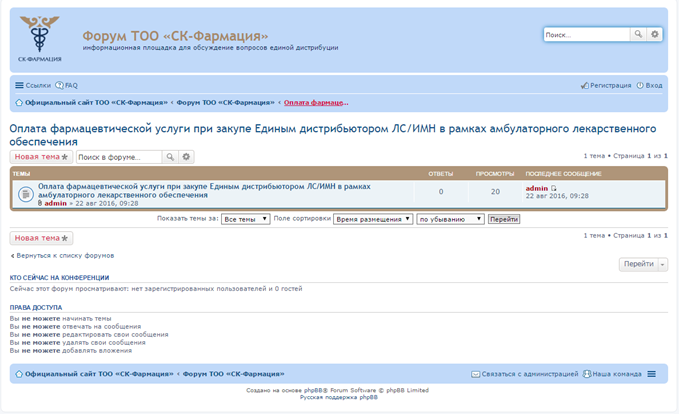Open the по убыванию order dropdown
679x414 pixels.
click(x=450, y=219)
